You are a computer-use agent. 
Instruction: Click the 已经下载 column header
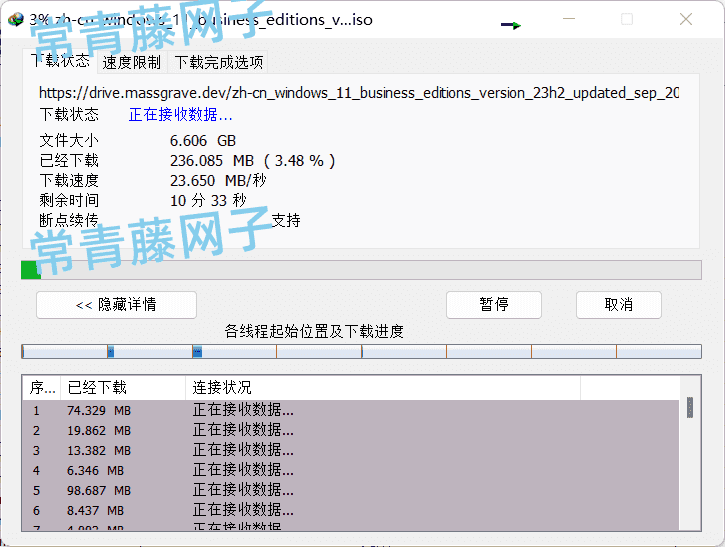click(x=123, y=387)
